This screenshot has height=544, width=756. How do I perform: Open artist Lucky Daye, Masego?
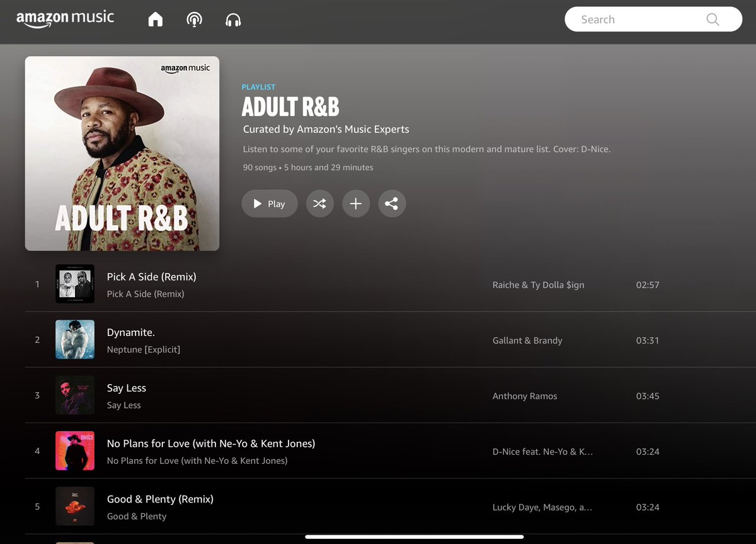pyautogui.click(x=542, y=507)
